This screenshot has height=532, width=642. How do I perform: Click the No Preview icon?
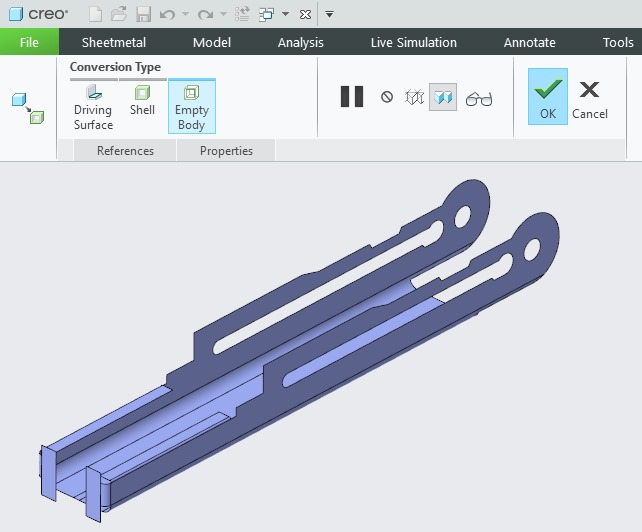[387, 97]
